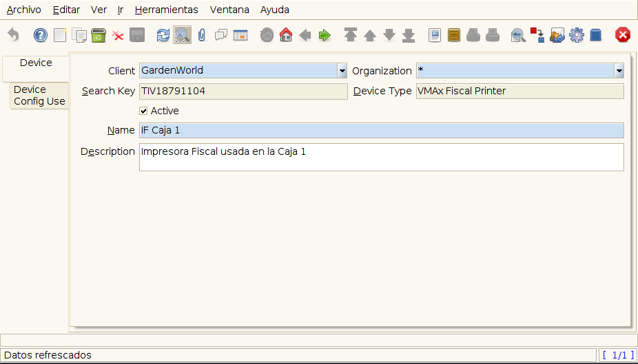Click the Device Type field VMAx Fiscal Printer
Viewport: 638px width, 364px height.
click(520, 91)
